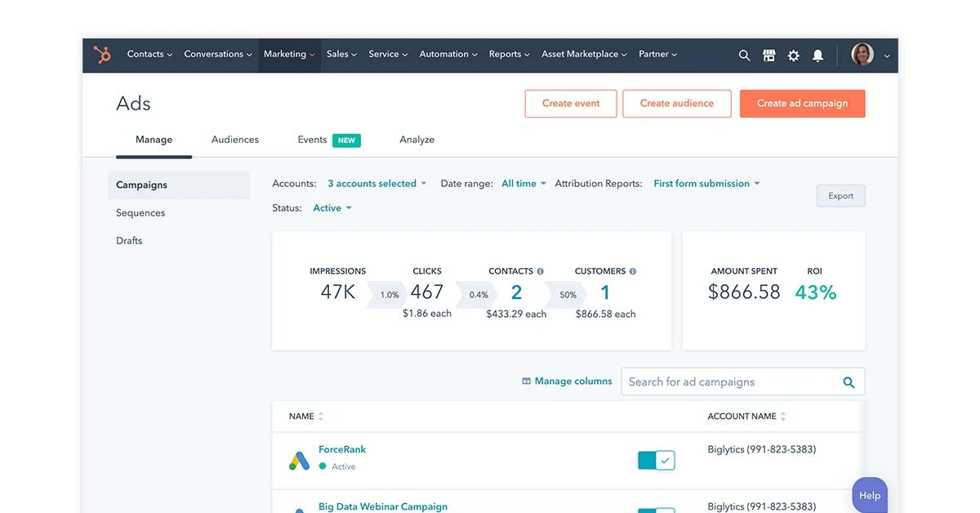Open the global search magnifier
This screenshot has height=513, width=980.
click(x=744, y=55)
